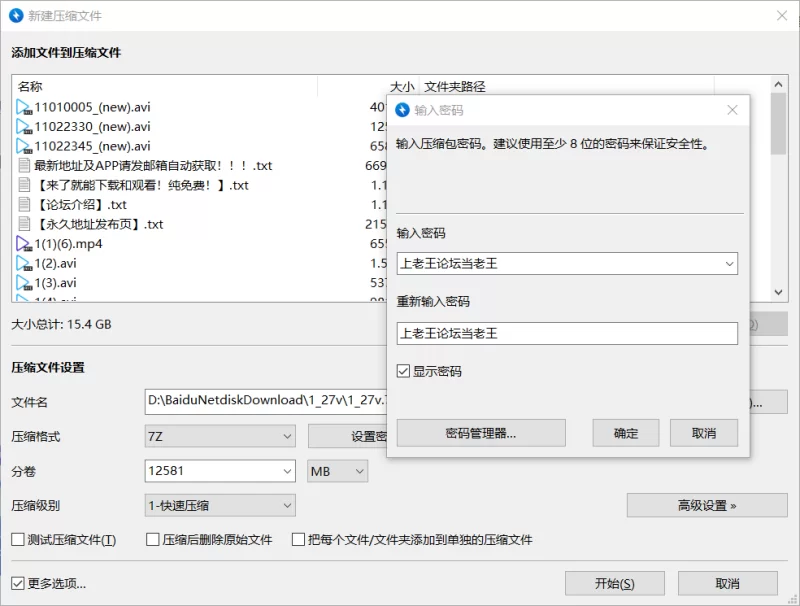Click the file list vertical scrollbar thumb
This screenshot has height=606, width=800.
click(778, 123)
